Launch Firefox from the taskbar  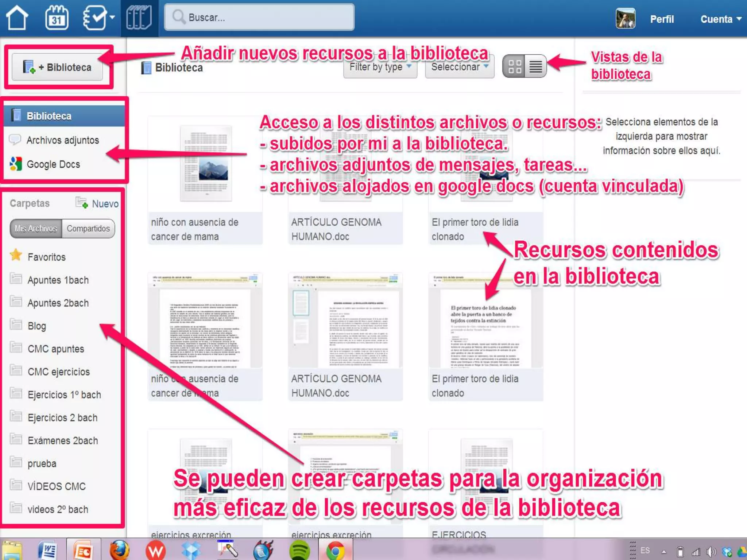119,550
